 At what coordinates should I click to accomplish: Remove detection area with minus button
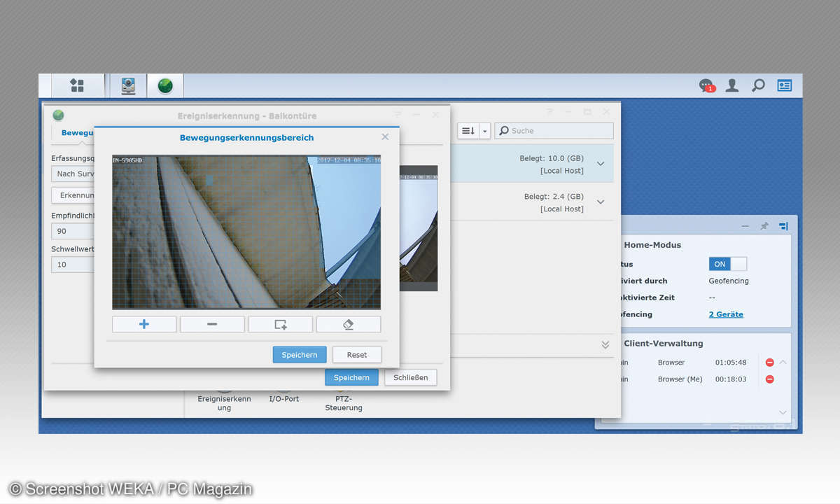tap(212, 324)
